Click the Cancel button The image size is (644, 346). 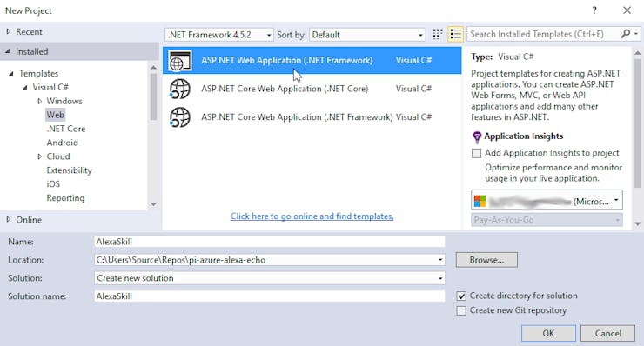607,333
